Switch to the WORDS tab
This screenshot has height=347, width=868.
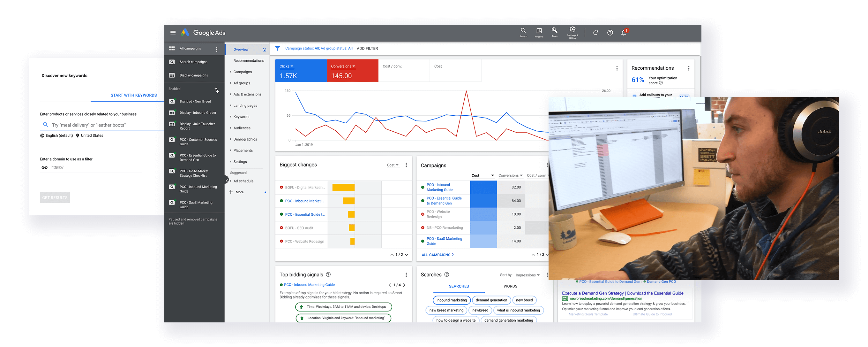coord(510,286)
